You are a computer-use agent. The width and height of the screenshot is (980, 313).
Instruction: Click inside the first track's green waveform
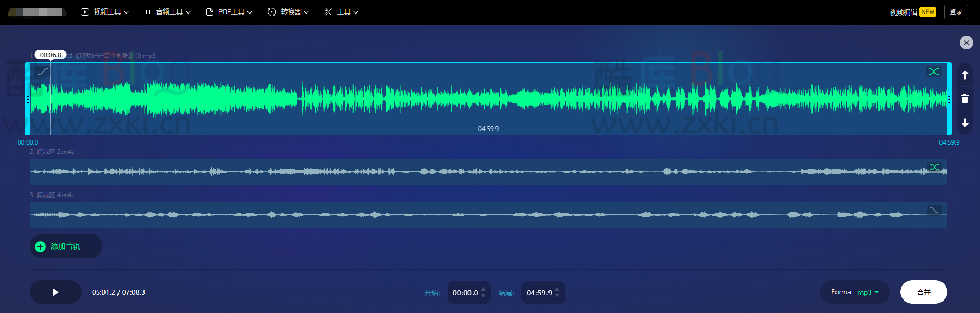(488, 99)
